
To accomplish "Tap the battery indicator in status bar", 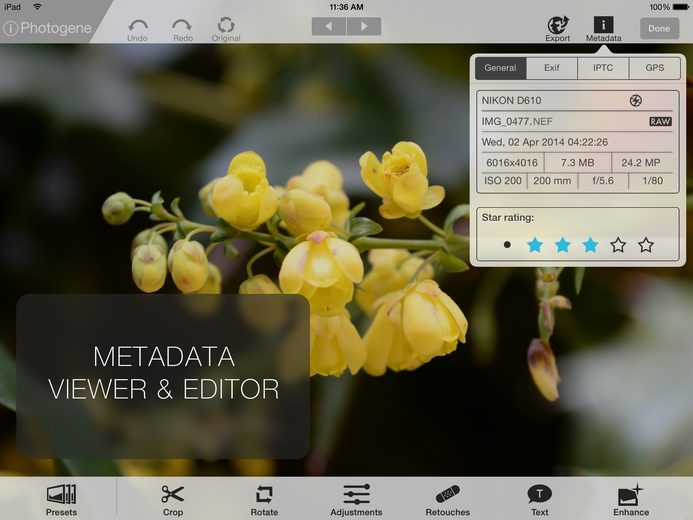I will point(681,7).
